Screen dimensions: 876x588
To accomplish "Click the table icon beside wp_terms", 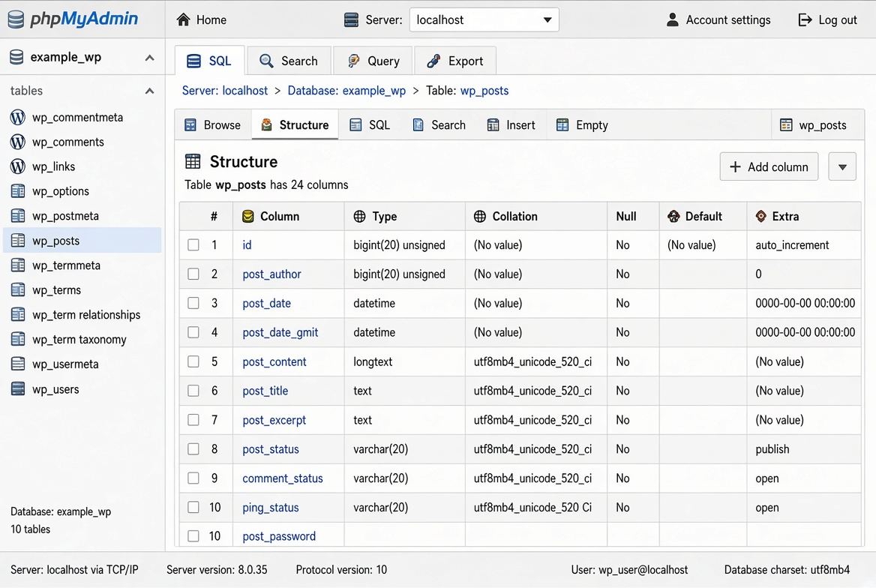I will [x=18, y=289].
